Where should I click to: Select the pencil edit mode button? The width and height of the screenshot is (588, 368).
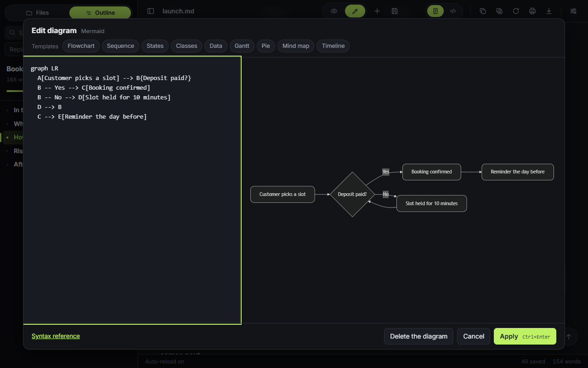355,11
